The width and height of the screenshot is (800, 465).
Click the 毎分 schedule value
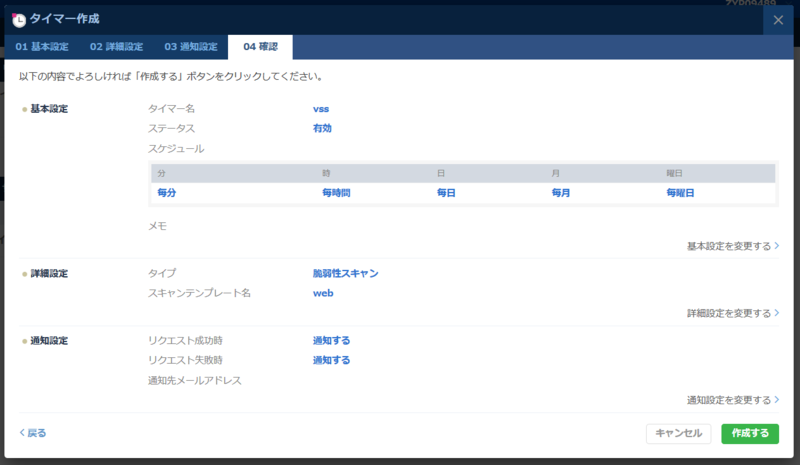tap(167, 193)
